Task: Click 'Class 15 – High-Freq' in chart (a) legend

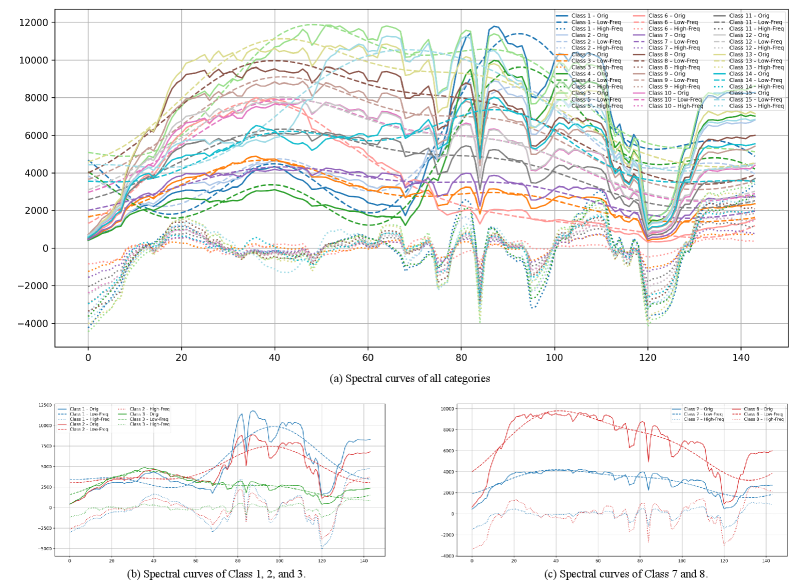Action: click(x=756, y=106)
